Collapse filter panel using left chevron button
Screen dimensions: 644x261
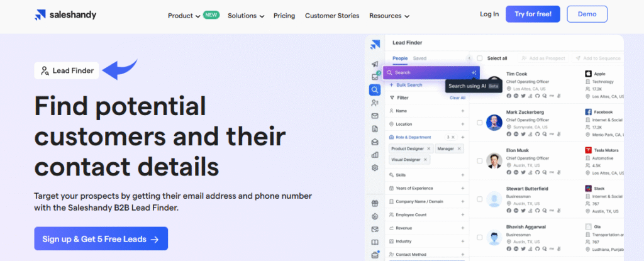click(x=469, y=58)
